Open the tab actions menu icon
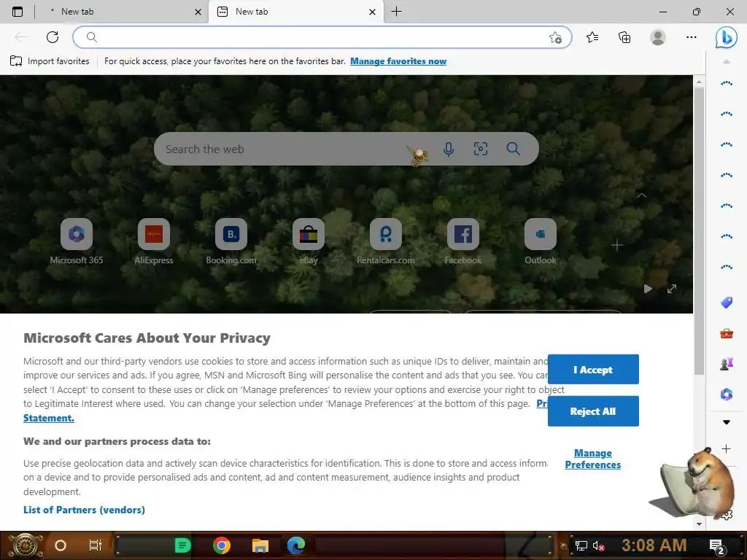Screen dimensions: 747x560 [18, 12]
